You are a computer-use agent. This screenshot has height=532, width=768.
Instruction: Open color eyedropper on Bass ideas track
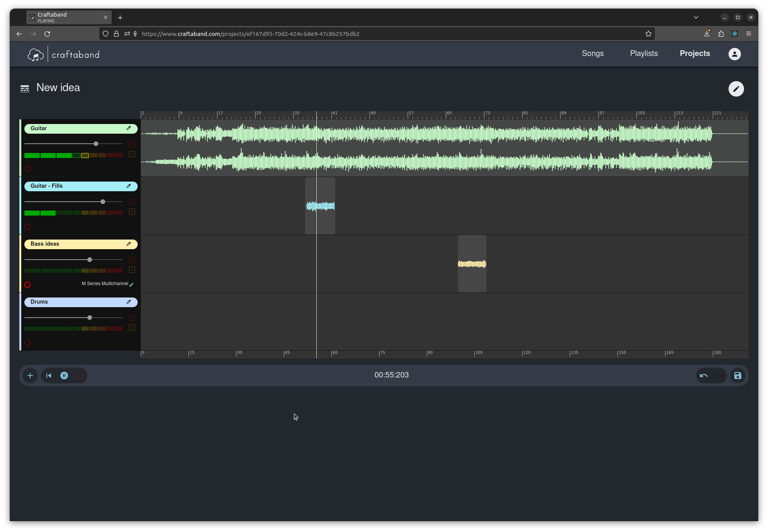(129, 244)
